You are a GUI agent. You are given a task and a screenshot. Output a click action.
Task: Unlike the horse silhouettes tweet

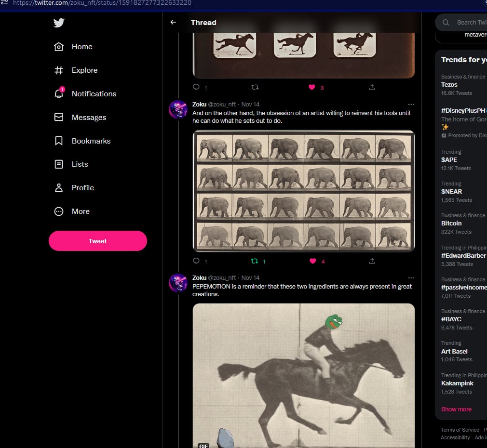pos(312,87)
